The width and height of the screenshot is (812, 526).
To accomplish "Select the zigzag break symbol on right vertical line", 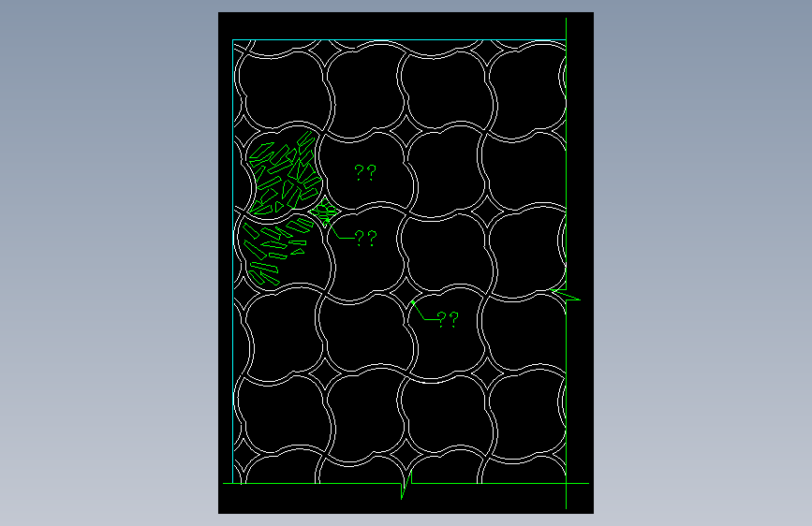I will (x=566, y=295).
